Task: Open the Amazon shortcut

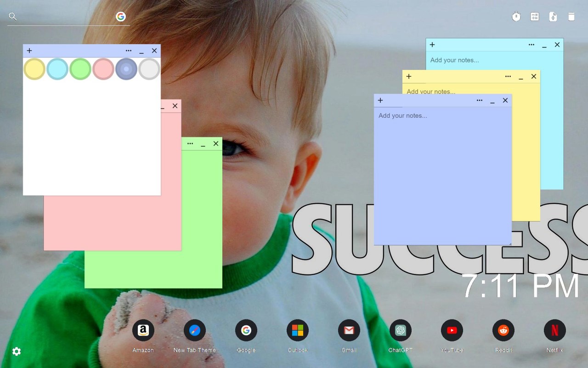Action: click(x=143, y=330)
